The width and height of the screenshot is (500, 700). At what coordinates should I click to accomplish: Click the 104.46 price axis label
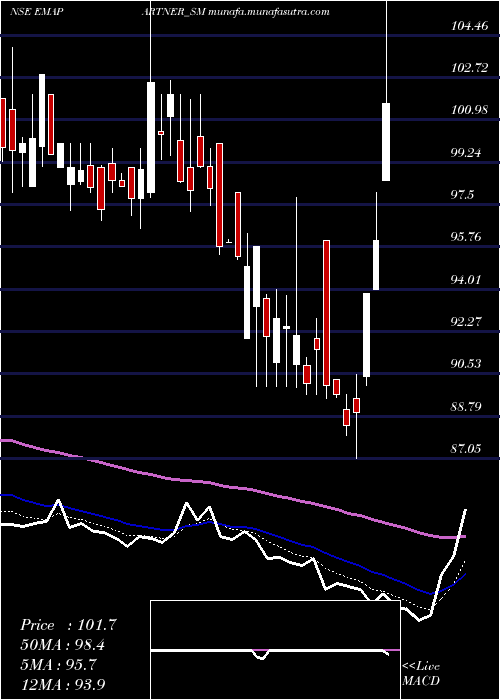pyautogui.click(x=469, y=26)
